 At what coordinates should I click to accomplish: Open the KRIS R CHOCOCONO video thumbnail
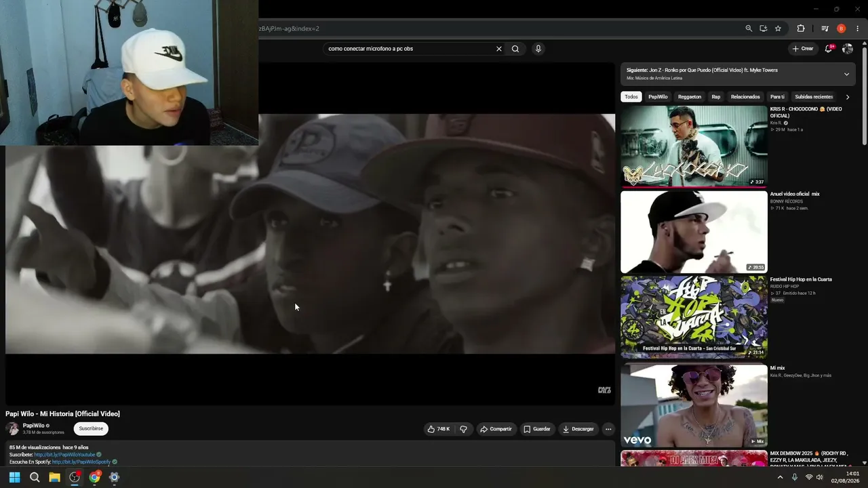(x=694, y=146)
